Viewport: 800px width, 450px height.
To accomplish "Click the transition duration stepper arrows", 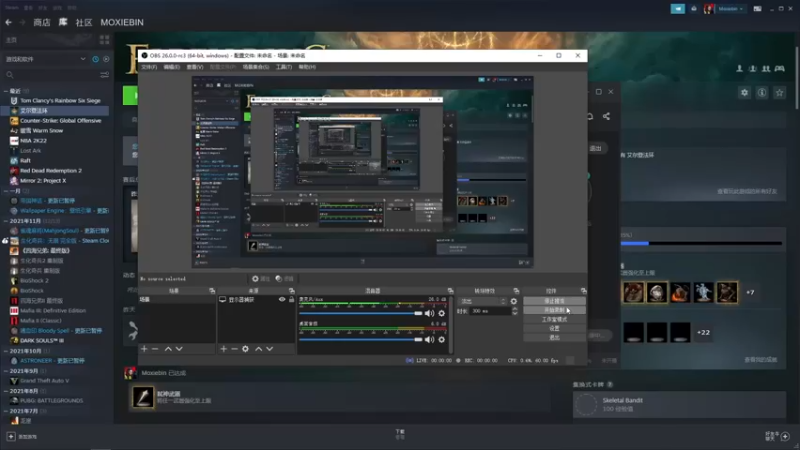I will pos(514,311).
